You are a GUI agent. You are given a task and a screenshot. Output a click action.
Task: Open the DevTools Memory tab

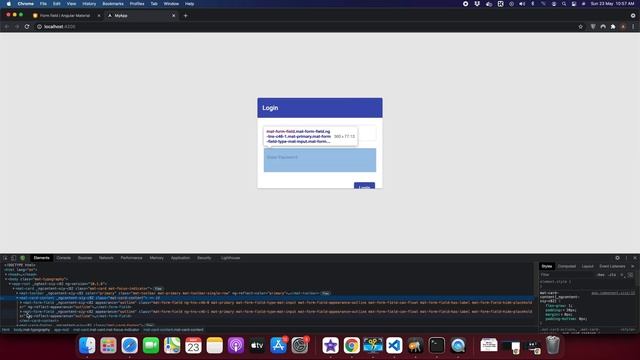pos(156,258)
